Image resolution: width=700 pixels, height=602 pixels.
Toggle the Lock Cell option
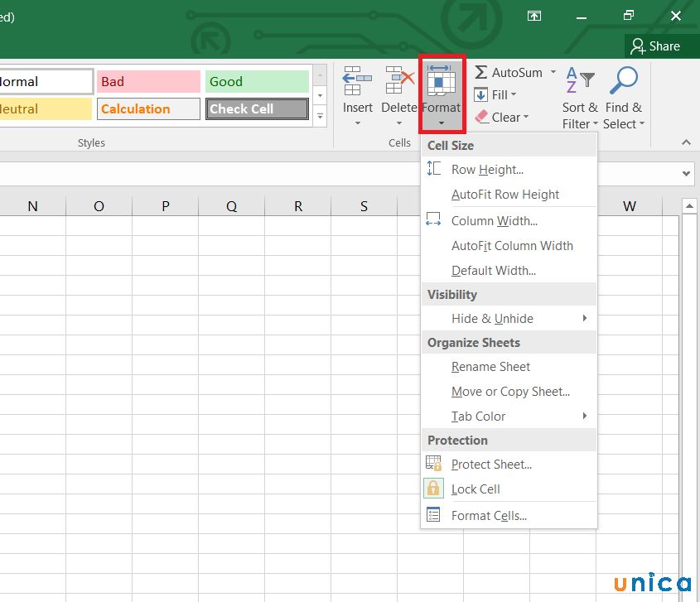click(x=475, y=489)
